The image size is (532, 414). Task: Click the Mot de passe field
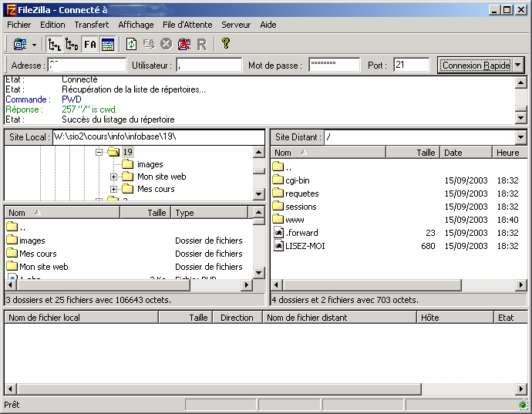click(334, 65)
